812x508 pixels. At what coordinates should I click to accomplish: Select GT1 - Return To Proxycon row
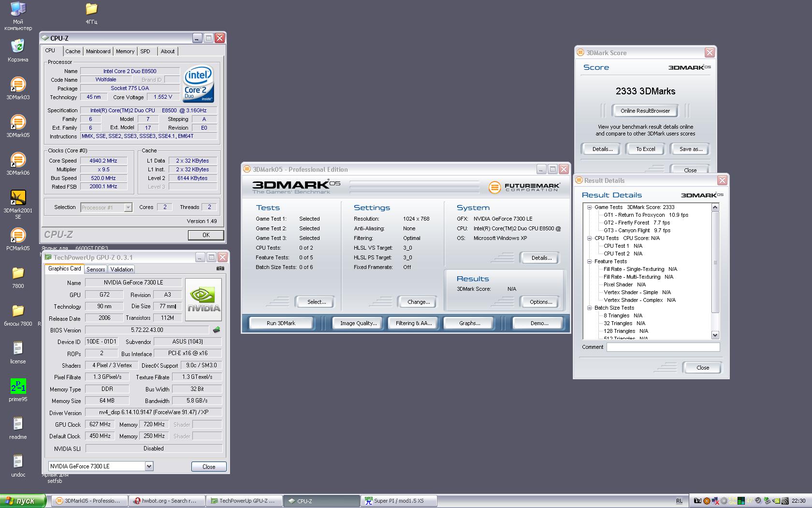point(646,215)
